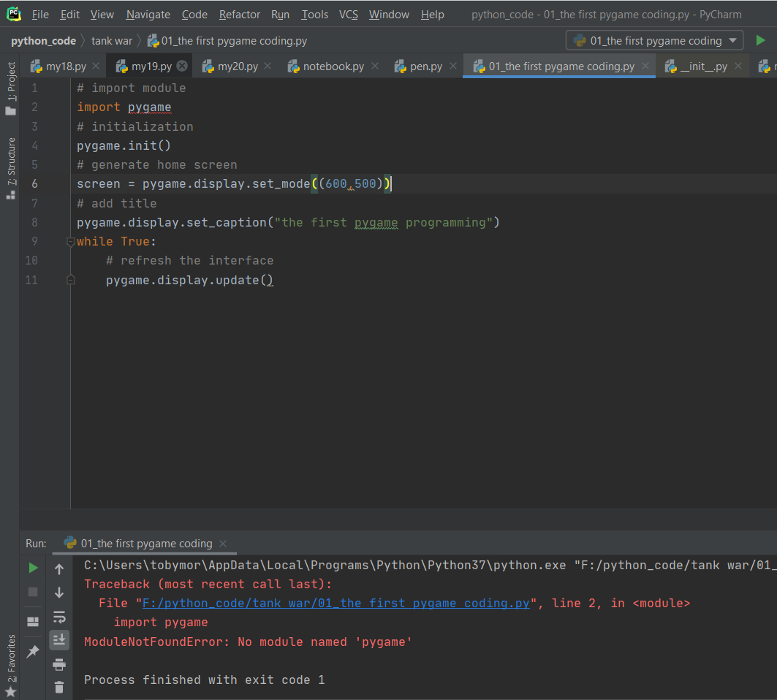777x700 pixels.
Task: Switch to notebook.py tab
Action: tap(333, 66)
